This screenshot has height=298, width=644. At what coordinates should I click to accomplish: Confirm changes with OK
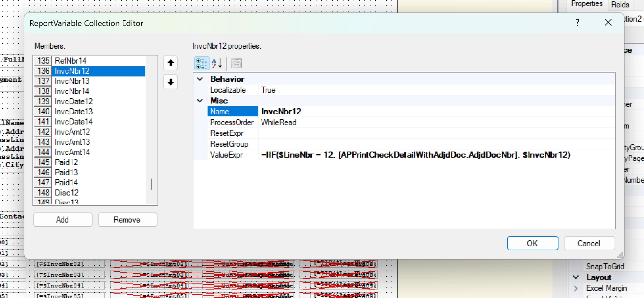(532, 244)
